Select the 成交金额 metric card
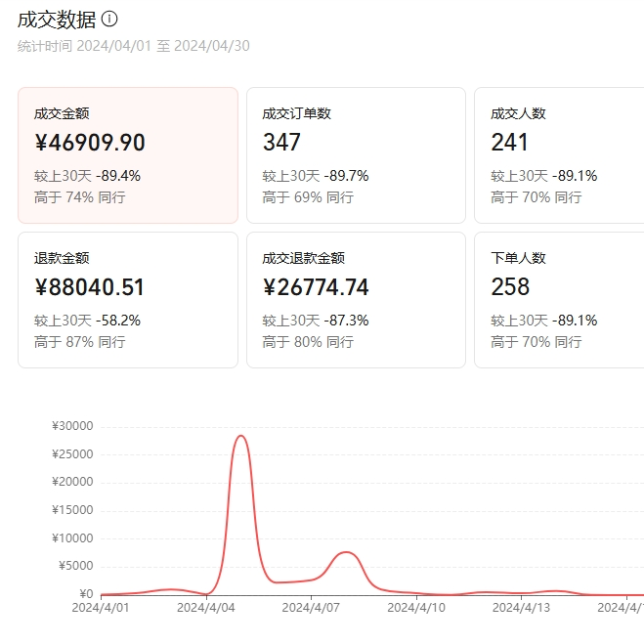644x644 pixels. 128,154
